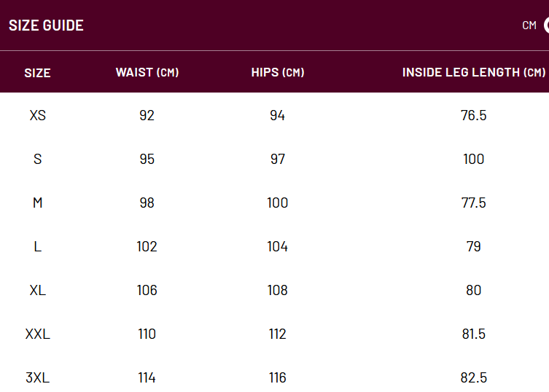Click inside leg value 76.5 for XS
549x392 pixels.
473,115
